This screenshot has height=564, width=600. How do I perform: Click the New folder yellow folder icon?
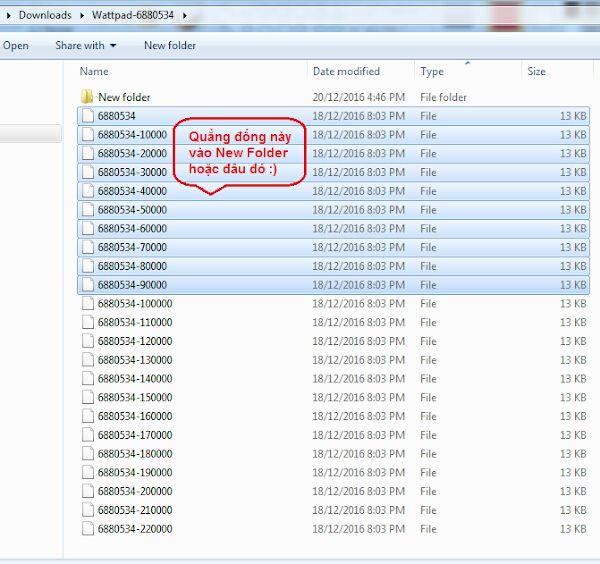[x=87, y=97]
